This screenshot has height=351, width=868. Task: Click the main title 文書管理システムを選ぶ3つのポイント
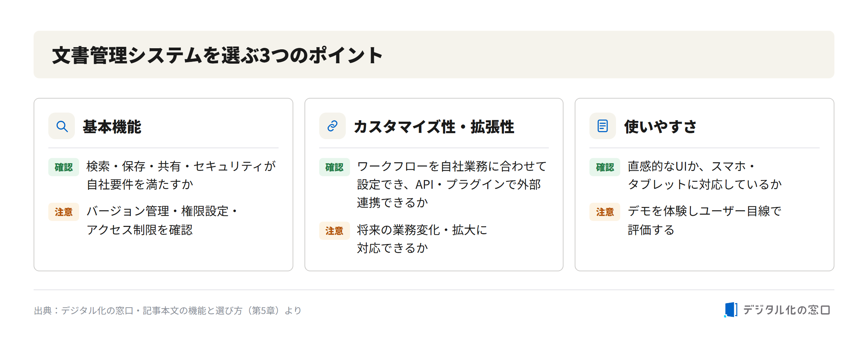[x=217, y=55]
